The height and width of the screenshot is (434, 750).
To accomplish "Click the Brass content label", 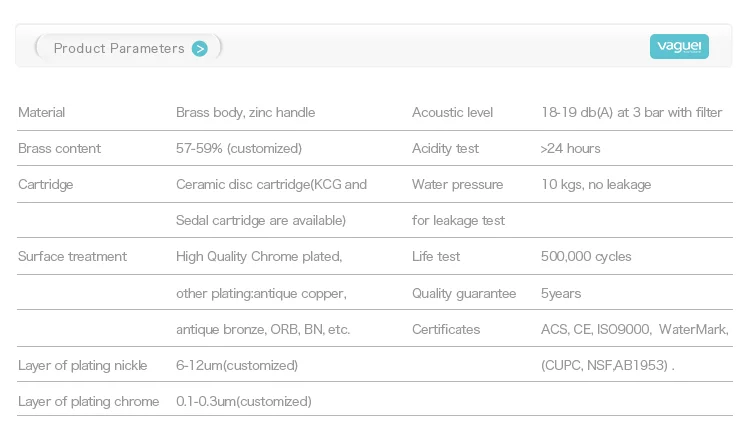I will (59, 149).
